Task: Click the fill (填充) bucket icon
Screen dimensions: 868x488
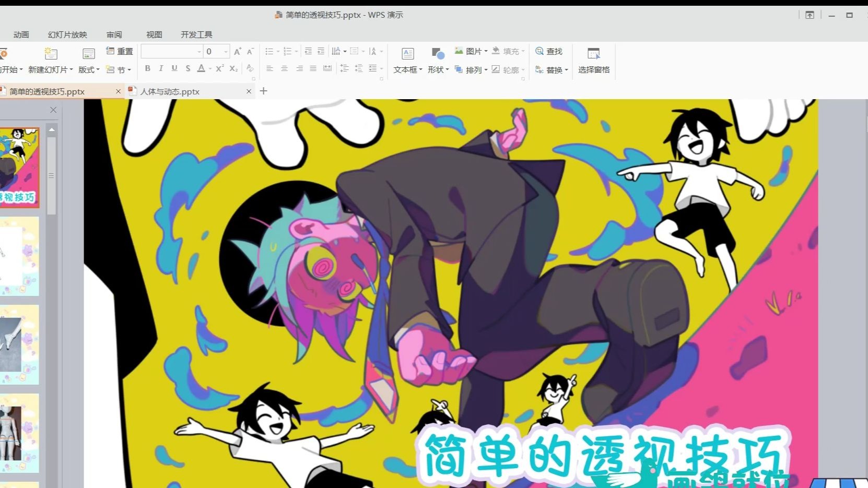Action: pos(496,51)
